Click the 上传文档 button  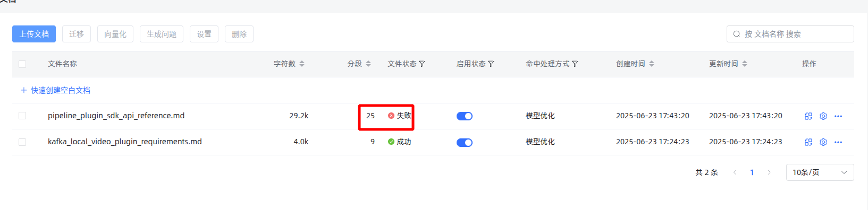click(34, 34)
